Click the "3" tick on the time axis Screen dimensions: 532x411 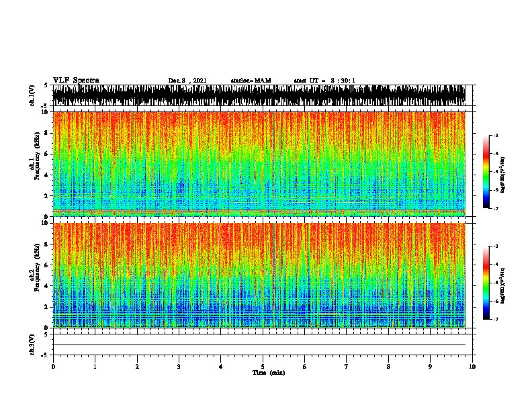pos(179,367)
